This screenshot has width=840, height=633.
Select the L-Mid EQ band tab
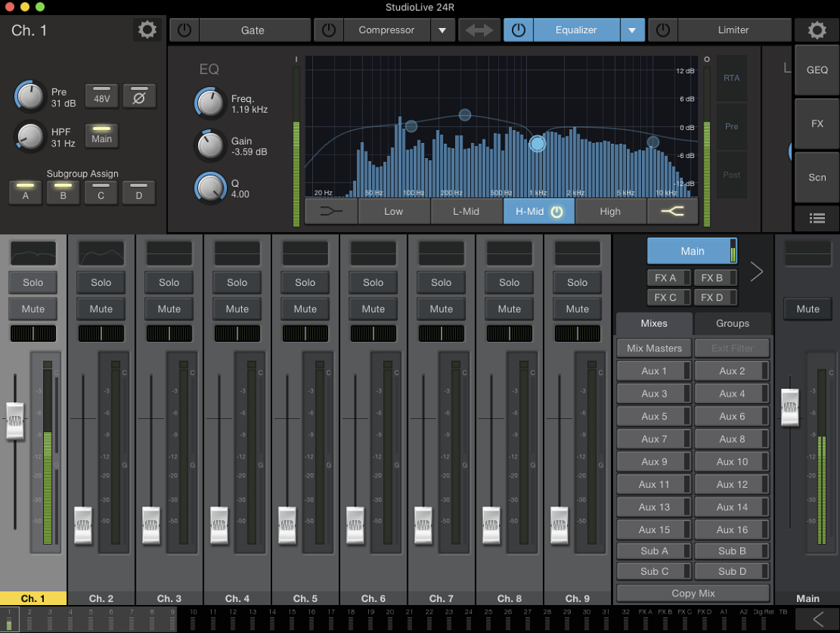click(x=466, y=211)
